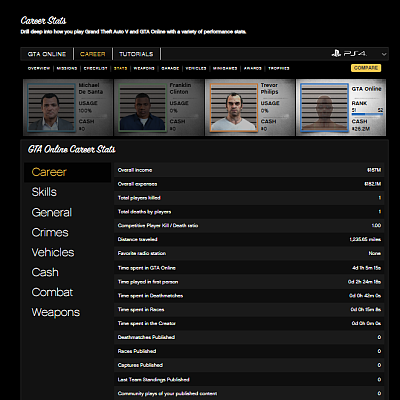The height and width of the screenshot is (400, 400).
Task: Open the WEAPONS sub-navigation link
Action: point(144,68)
